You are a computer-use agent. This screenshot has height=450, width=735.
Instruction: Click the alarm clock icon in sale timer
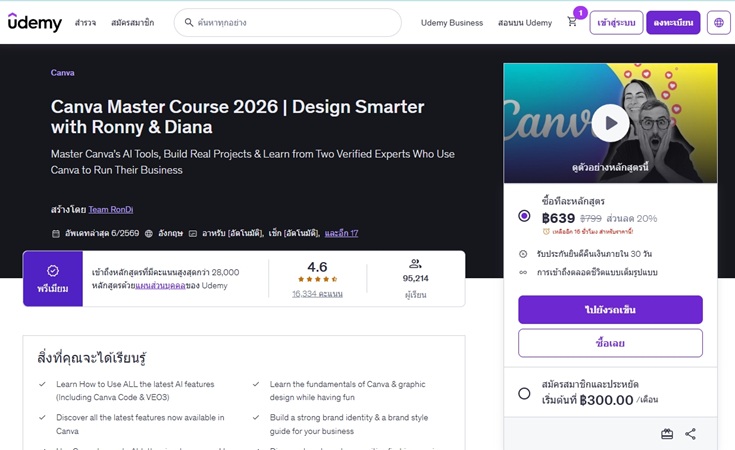point(546,232)
